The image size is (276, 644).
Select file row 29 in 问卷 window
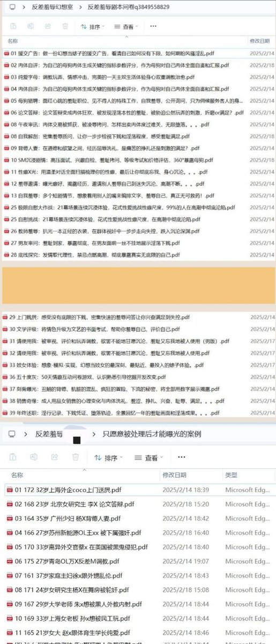(x=138, y=317)
